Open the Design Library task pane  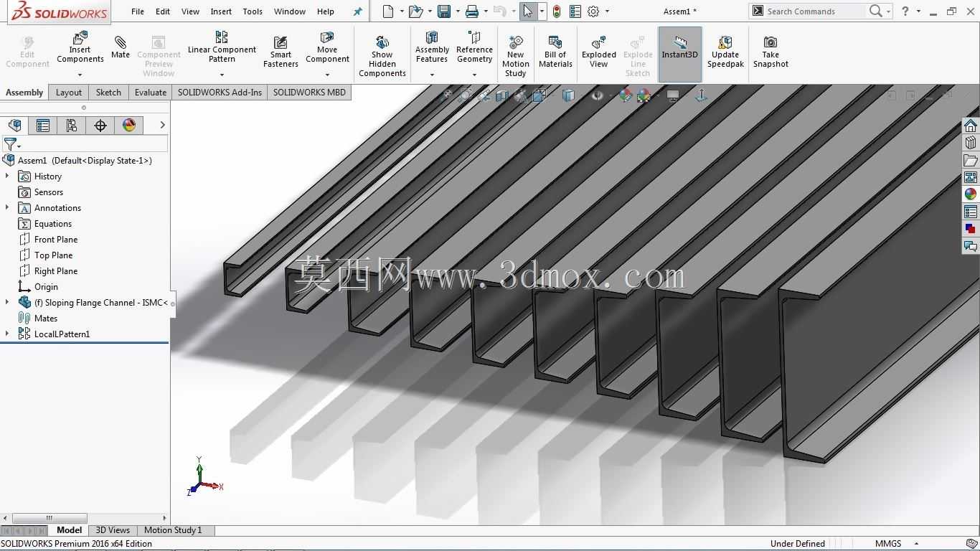coord(971,143)
